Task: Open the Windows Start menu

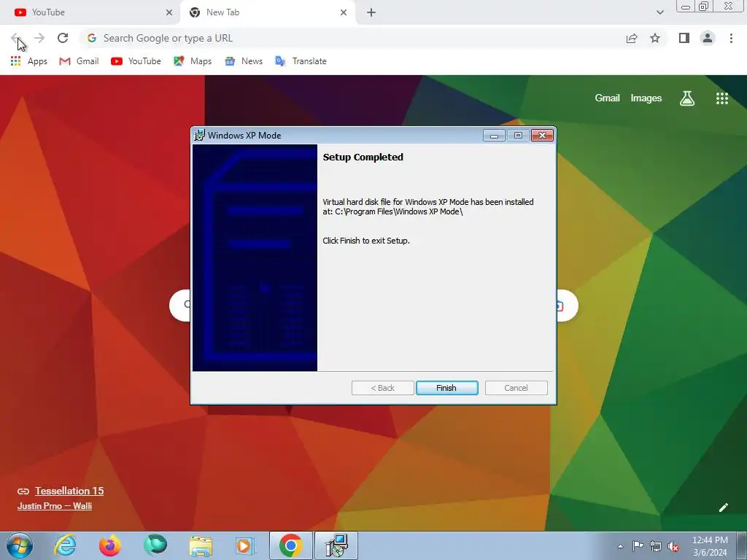Action: click(20, 545)
